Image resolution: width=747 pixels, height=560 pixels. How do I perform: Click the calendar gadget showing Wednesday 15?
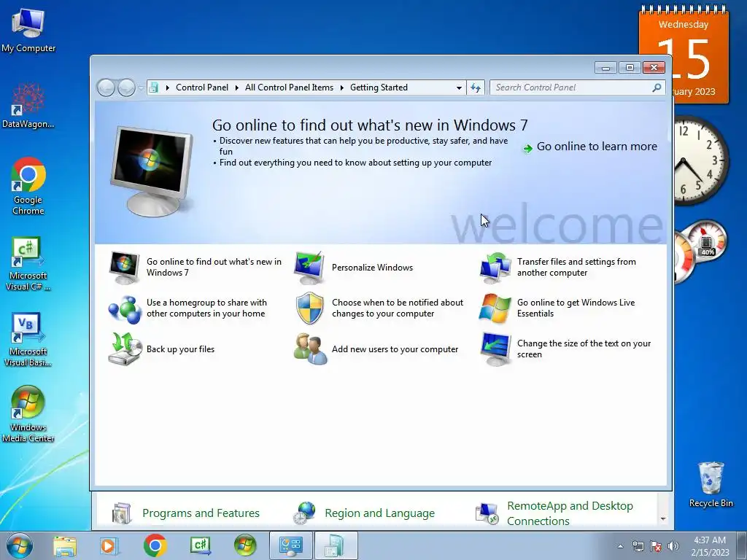point(684,55)
